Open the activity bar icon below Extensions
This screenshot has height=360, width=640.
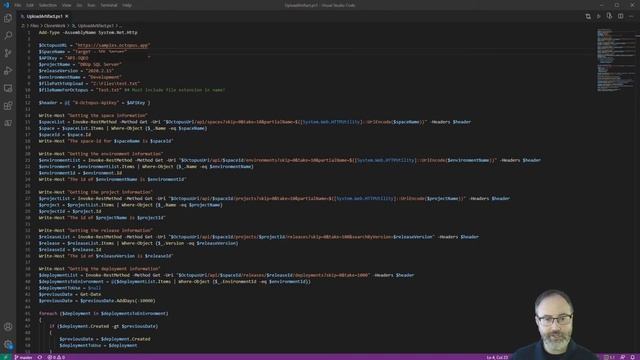(x=8, y=123)
